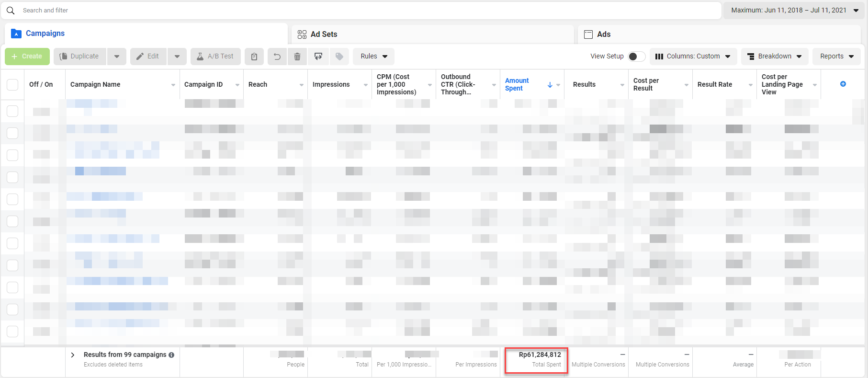The image size is (868, 378).
Task: Open the Breakdown dropdown
Action: [775, 57]
